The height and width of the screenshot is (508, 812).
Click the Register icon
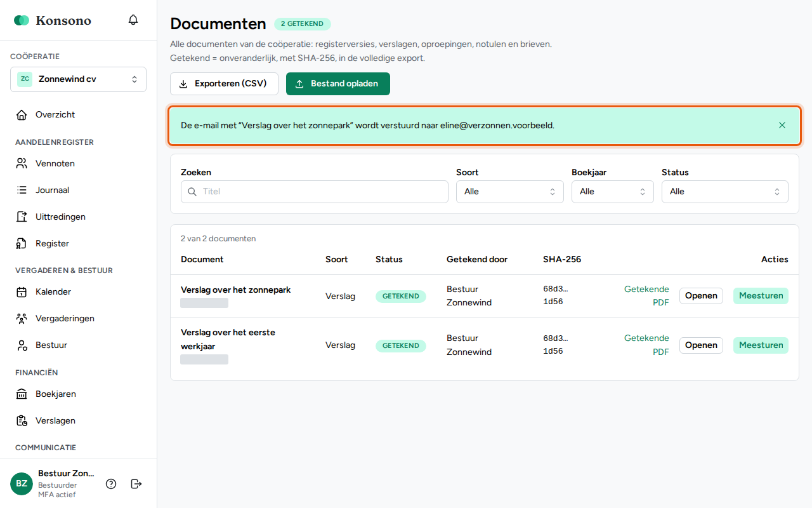click(x=22, y=244)
